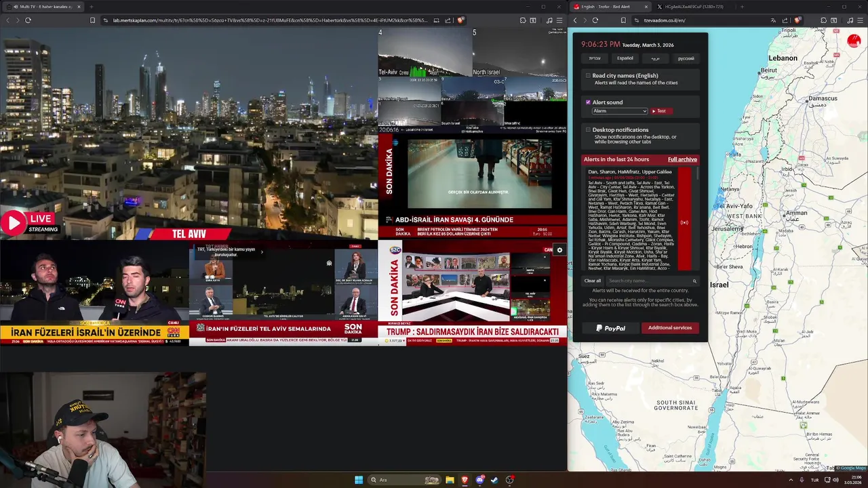Switch to the English - Tzofar - Red Alert tab
The width and height of the screenshot is (868, 488).
611,7
